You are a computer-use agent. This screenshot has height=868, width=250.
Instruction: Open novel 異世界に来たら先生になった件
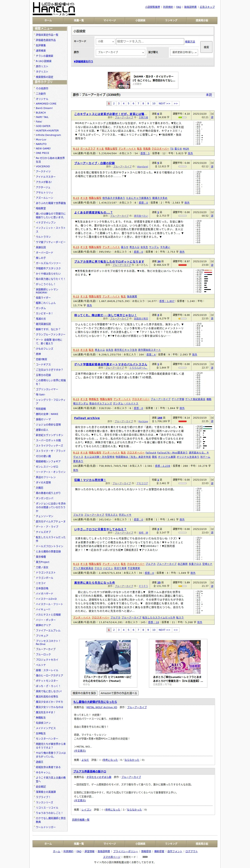click(x=94, y=583)
